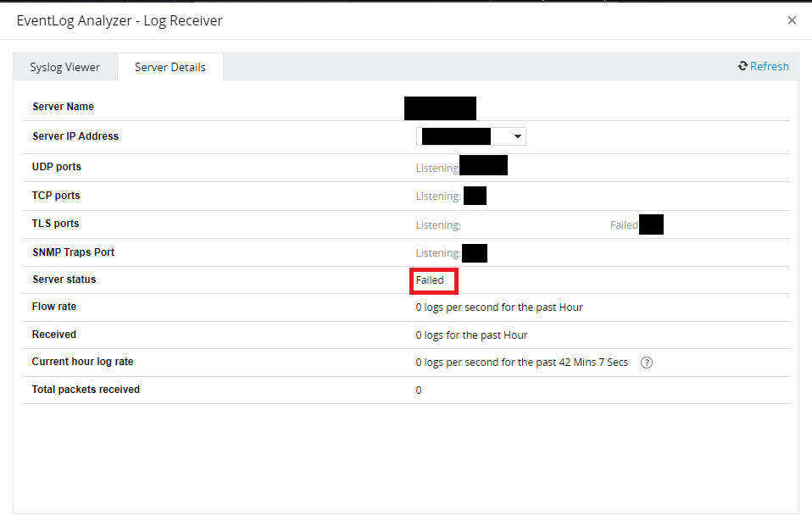Screen dimensions: 812x526
Task: Close the Log Receiver dialog
Action: (x=792, y=20)
